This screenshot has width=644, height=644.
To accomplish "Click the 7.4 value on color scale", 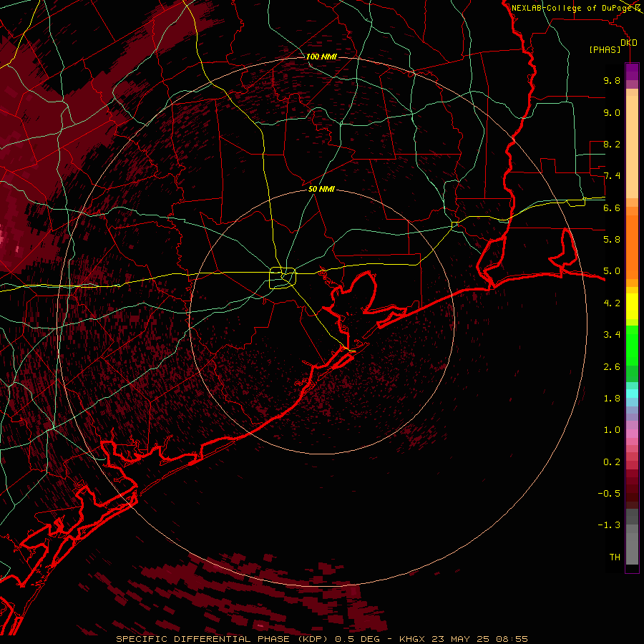I will click(612, 176).
